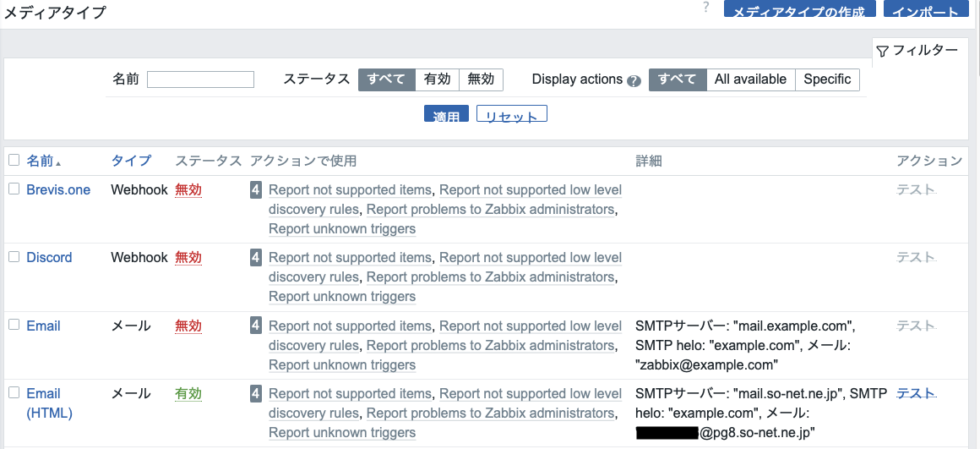Click テスト link for Email (HTML)
The height and width of the screenshot is (449, 980).
click(917, 393)
